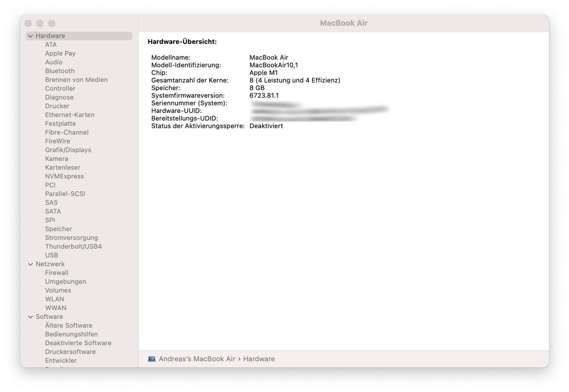Click the Modellname label
The width and height of the screenshot is (569, 392).
click(x=171, y=58)
